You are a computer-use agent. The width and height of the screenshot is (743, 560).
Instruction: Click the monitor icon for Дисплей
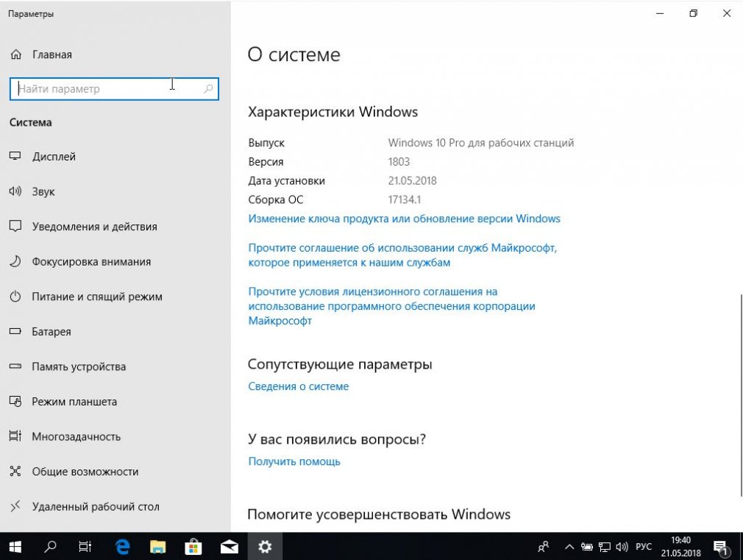[x=15, y=156]
